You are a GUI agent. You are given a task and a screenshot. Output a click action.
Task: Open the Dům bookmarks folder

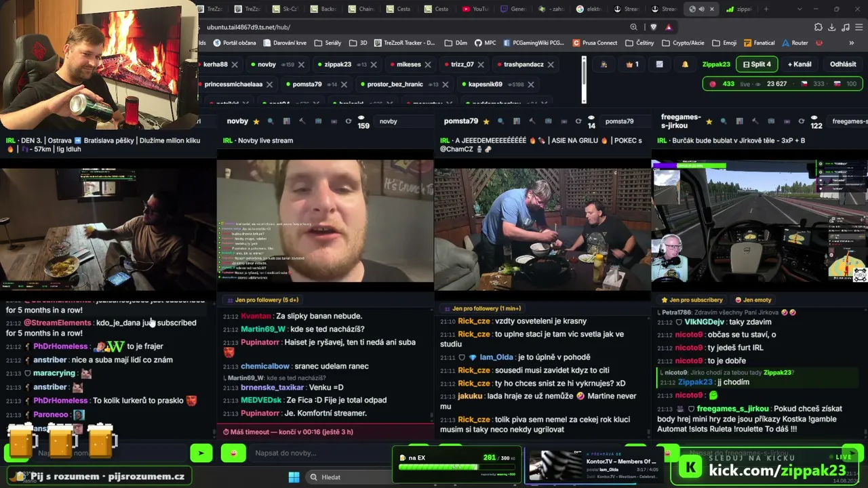pos(456,43)
